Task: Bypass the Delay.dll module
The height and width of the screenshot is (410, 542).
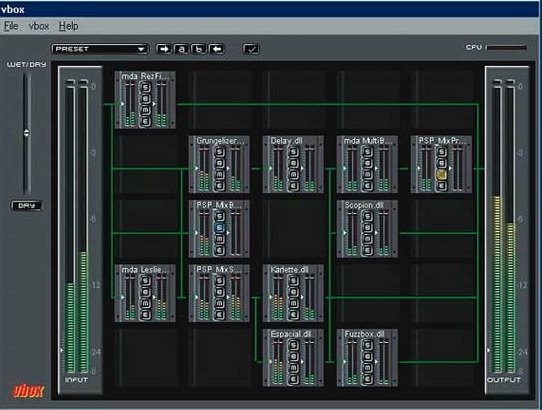Action: [x=293, y=164]
